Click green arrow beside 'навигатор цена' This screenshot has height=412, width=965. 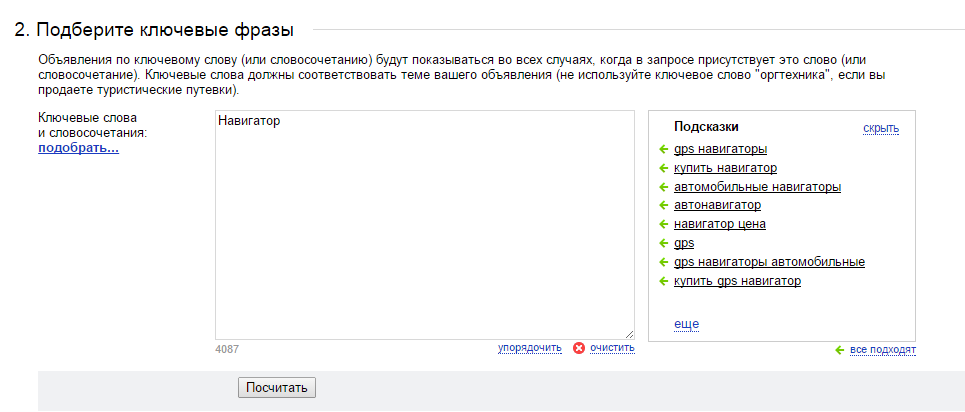(663, 224)
